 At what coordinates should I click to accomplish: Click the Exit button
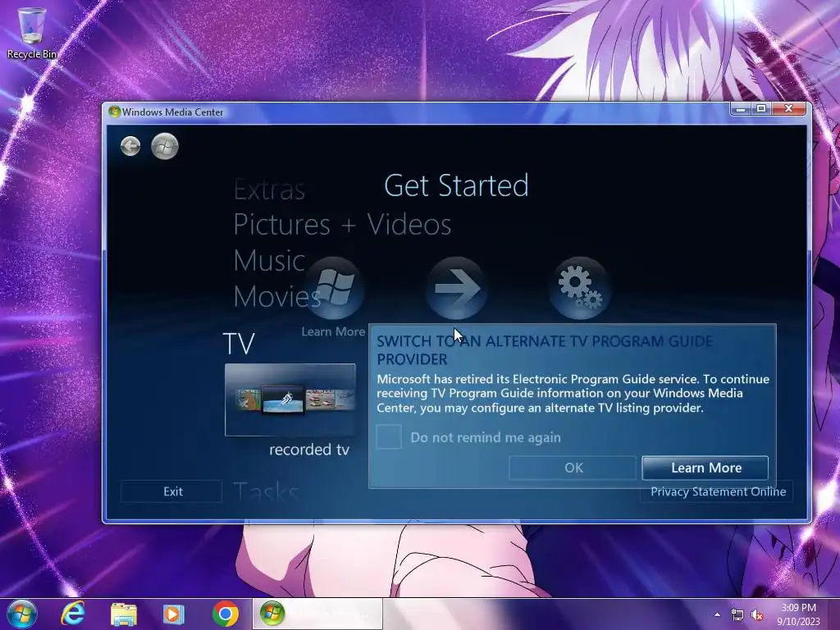click(x=172, y=491)
